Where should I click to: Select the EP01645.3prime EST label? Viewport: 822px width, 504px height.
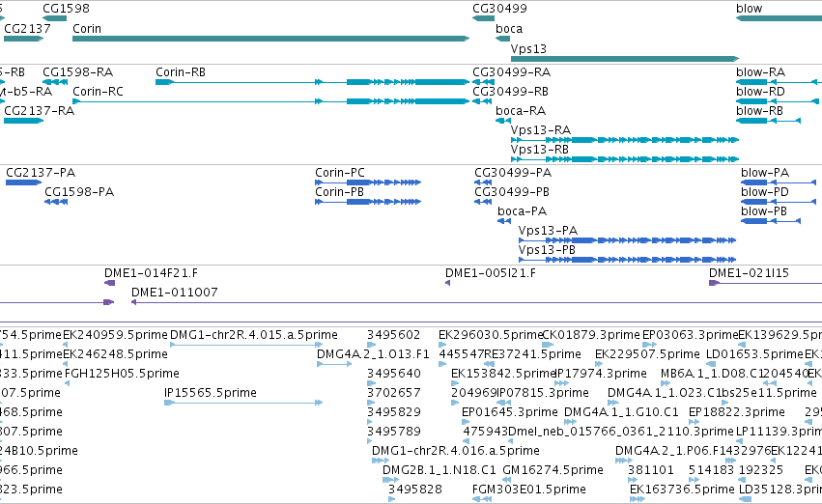click(x=510, y=412)
